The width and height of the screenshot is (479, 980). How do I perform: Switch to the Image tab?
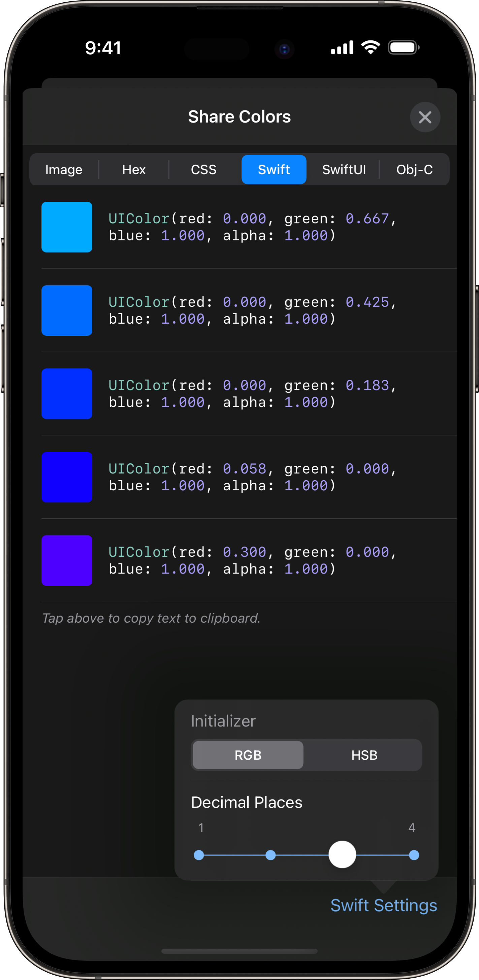(64, 170)
